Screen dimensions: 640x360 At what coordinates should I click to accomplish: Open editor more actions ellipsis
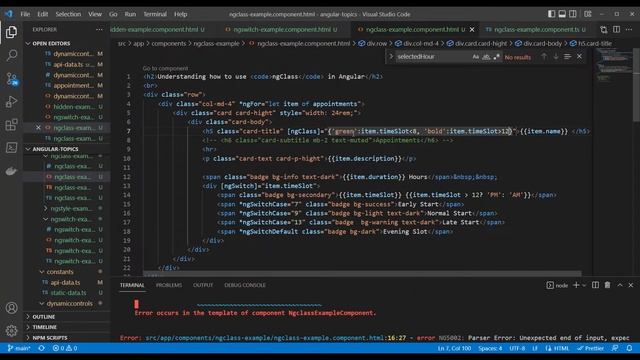629,29
